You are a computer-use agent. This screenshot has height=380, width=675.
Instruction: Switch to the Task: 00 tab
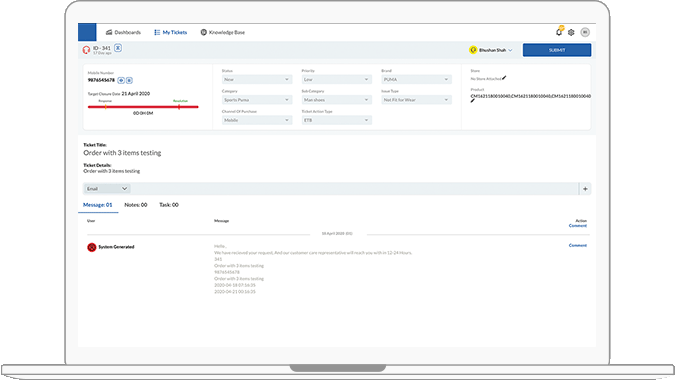point(169,205)
